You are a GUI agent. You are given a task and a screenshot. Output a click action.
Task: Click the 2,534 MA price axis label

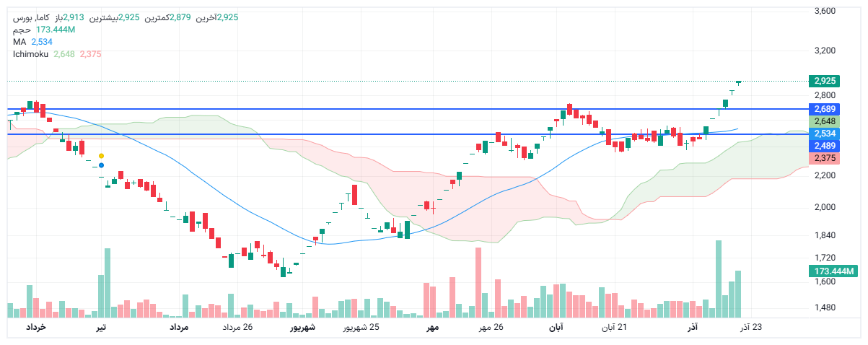(x=824, y=134)
